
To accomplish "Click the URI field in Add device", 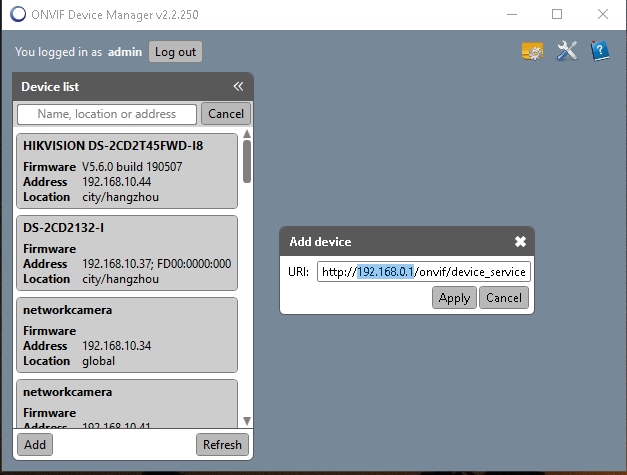I will tap(424, 272).
